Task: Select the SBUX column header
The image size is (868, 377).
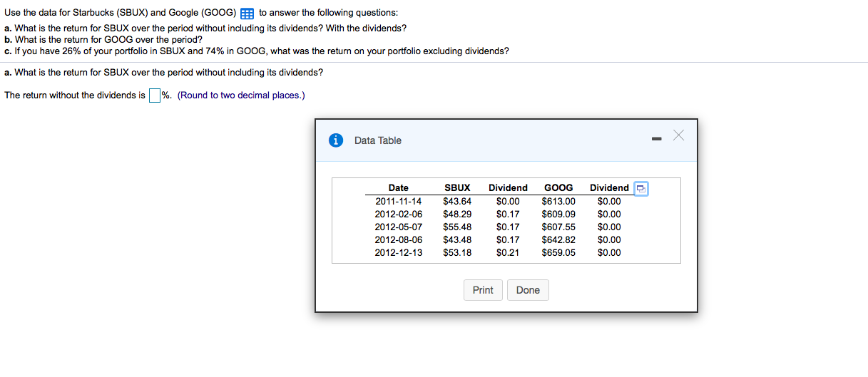Action: coord(457,188)
